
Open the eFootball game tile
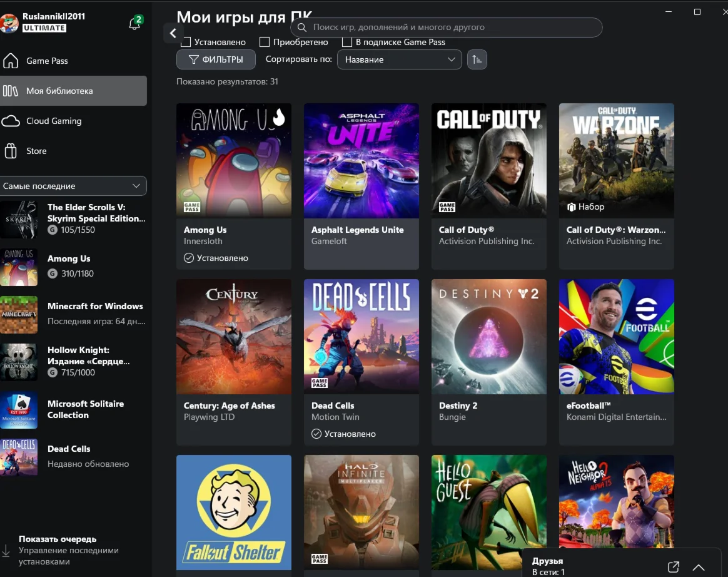coord(617,362)
